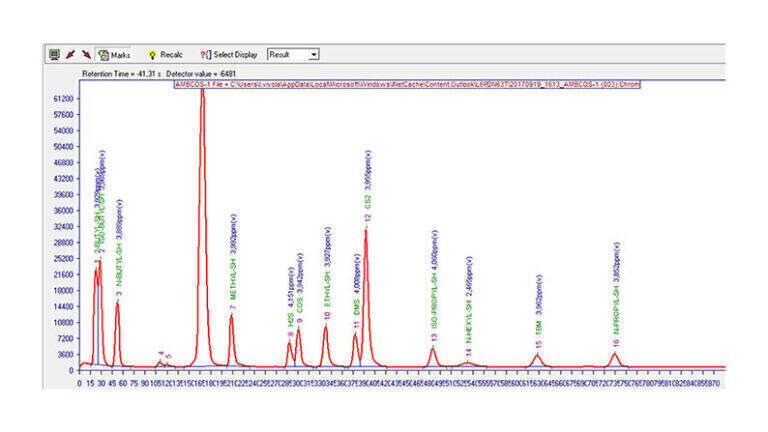This screenshot has width=768, height=432.
Task: Click the Detector value readout
Action: pos(201,74)
